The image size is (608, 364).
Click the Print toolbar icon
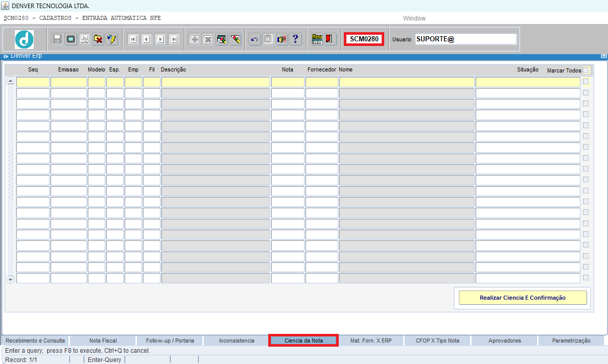tap(84, 39)
